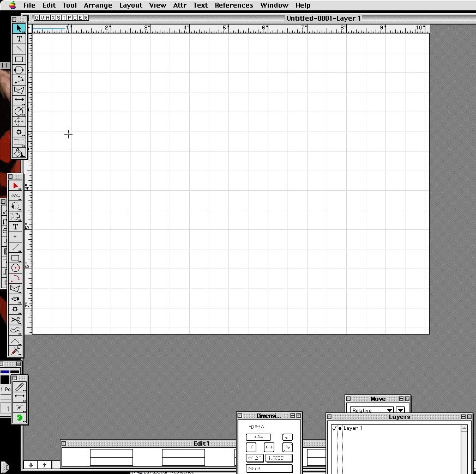Viewport: 476px width, 474px height.
Task: Open the Arrange menu
Action: 98,5
